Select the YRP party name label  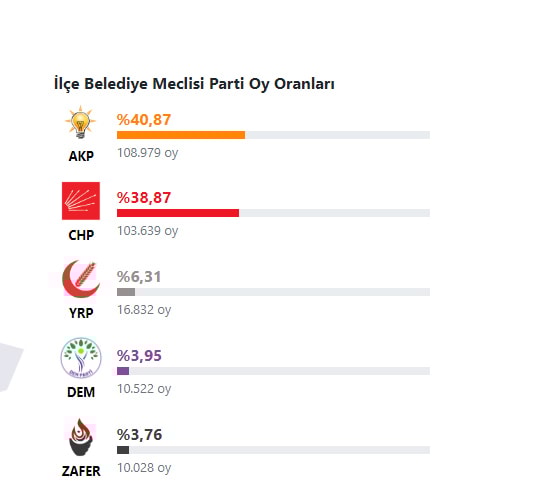tap(81, 313)
